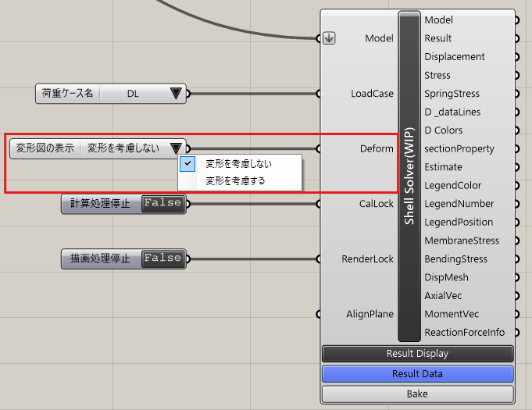
Task: Toggle the 計算処理停止 False value
Action: click(x=162, y=203)
